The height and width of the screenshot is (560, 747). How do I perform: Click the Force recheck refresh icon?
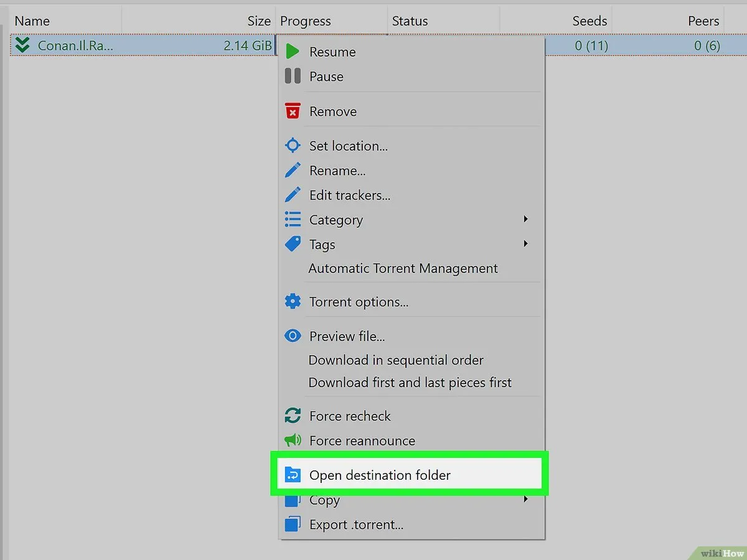click(293, 416)
